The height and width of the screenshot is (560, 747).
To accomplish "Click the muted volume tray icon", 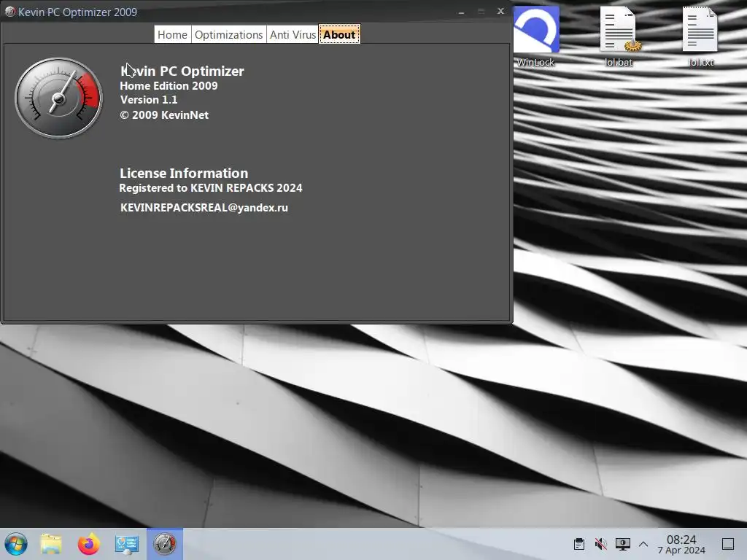I will coord(601,544).
